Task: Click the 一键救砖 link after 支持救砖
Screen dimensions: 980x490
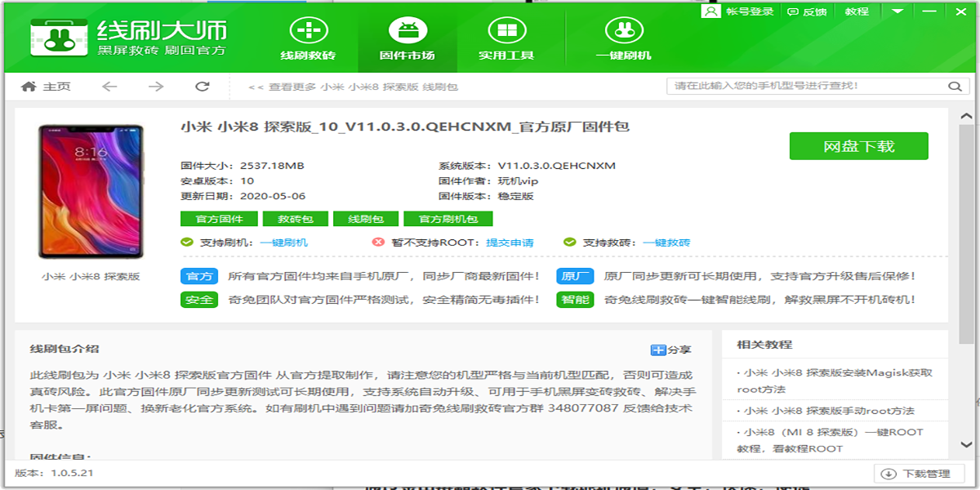Action: tap(666, 243)
